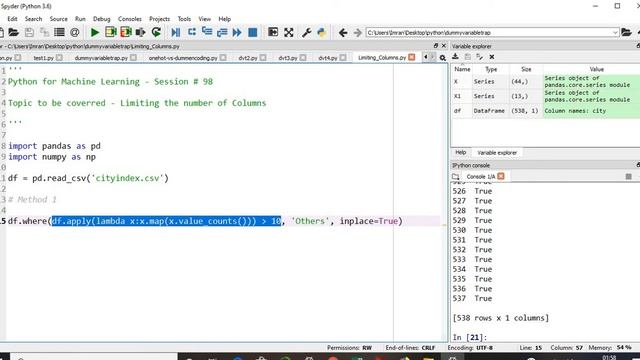Open the Consoles menu
Screen dimensions: 640x360
click(x=130, y=19)
